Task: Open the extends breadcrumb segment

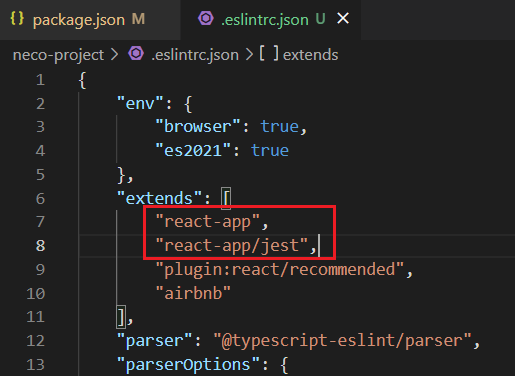Action: pyautogui.click(x=311, y=55)
